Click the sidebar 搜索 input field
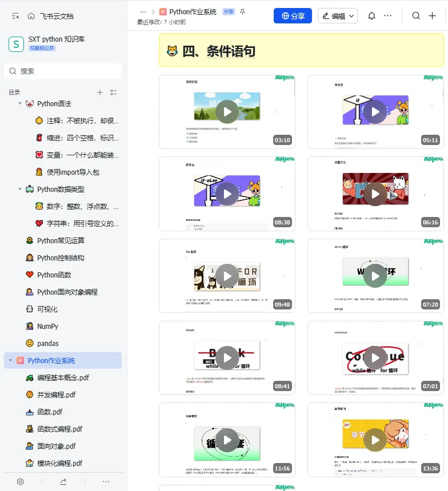The height and width of the screenshot is (491, 448). (x=63, y=71)
